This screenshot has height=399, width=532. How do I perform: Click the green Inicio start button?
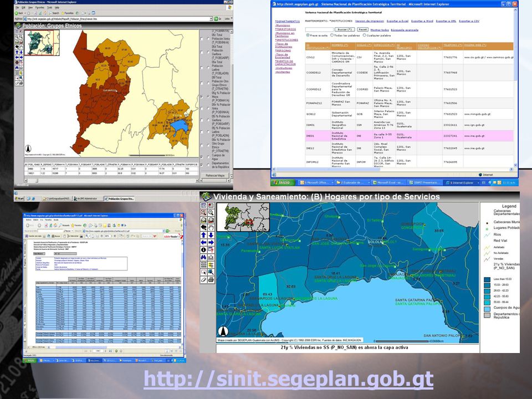tap(283, 182)
